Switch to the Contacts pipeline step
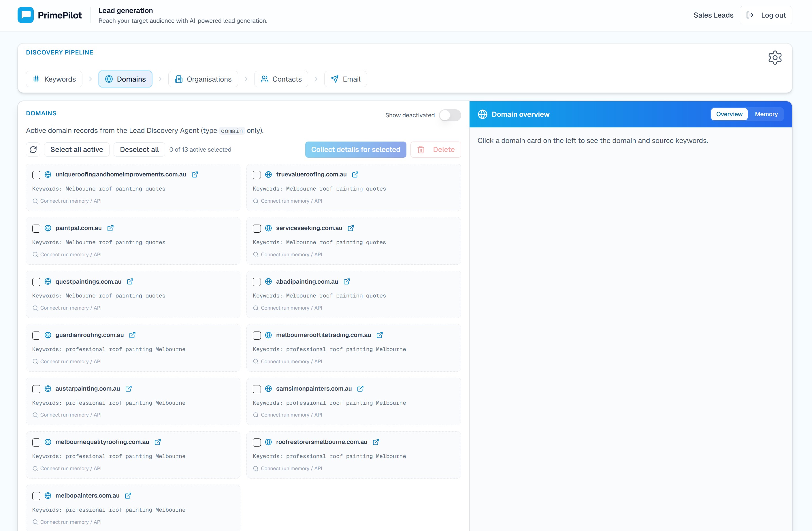Viewport: 812px width, 531px height. point(281,79)
